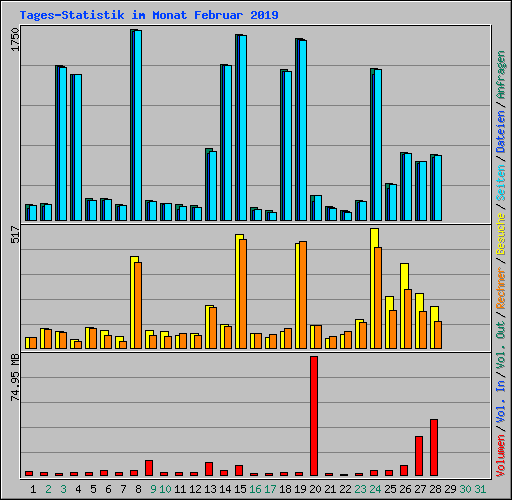This screenshot has width=512, height=500.
Task: Click the red volume bar for day 28
Action: pos(434,447)
